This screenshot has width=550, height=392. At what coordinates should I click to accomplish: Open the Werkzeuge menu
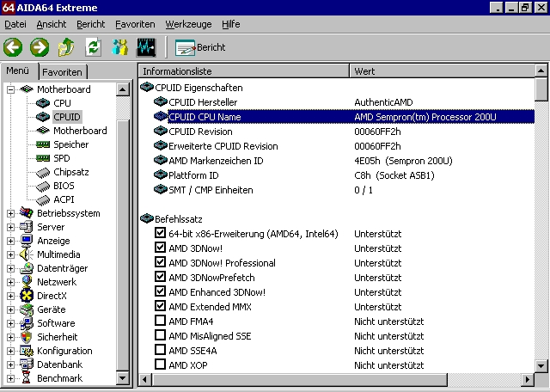(188, 24)
